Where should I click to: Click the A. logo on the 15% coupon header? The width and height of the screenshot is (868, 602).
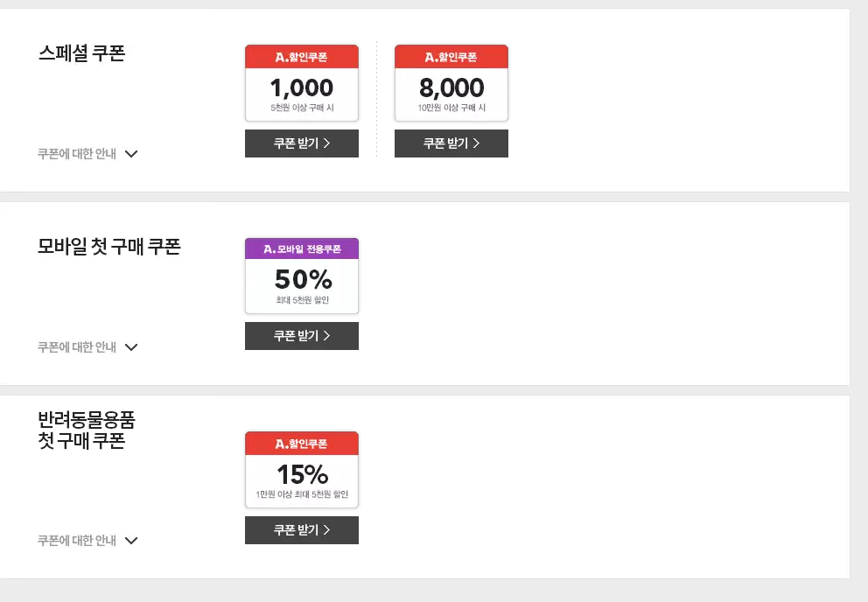coord(281,444)
